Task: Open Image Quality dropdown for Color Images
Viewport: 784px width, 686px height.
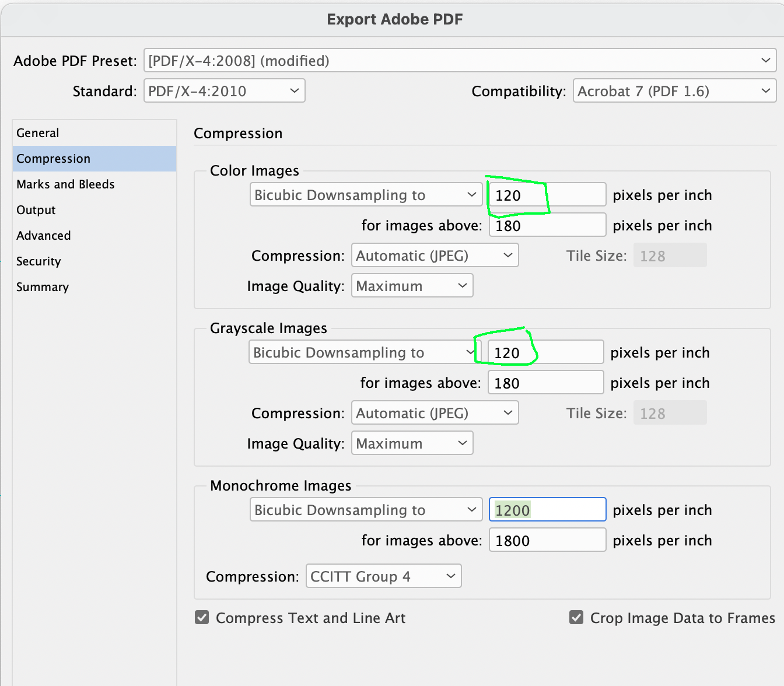Action: pyautogui.click(x=412, y=285)
